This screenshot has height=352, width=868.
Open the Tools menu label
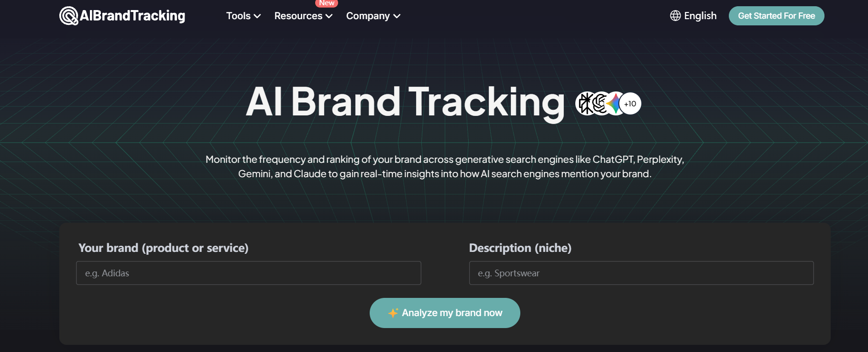(x=238, y=16)
